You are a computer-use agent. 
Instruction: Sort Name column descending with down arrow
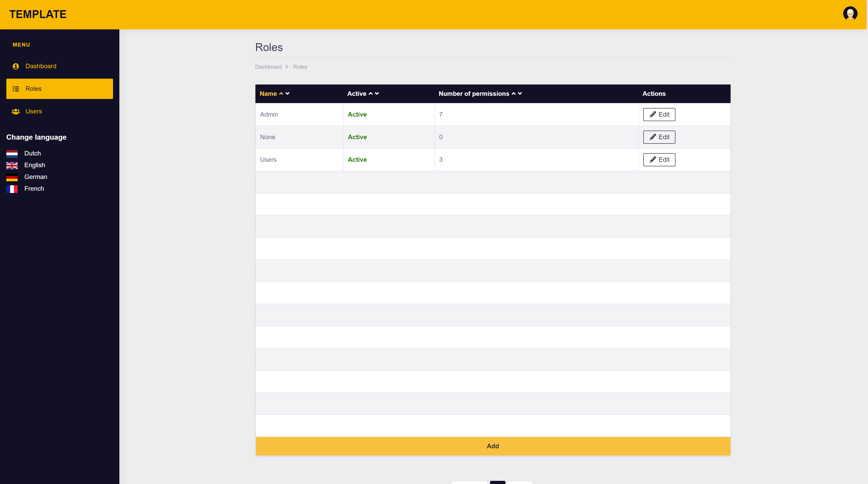(288, 94)
